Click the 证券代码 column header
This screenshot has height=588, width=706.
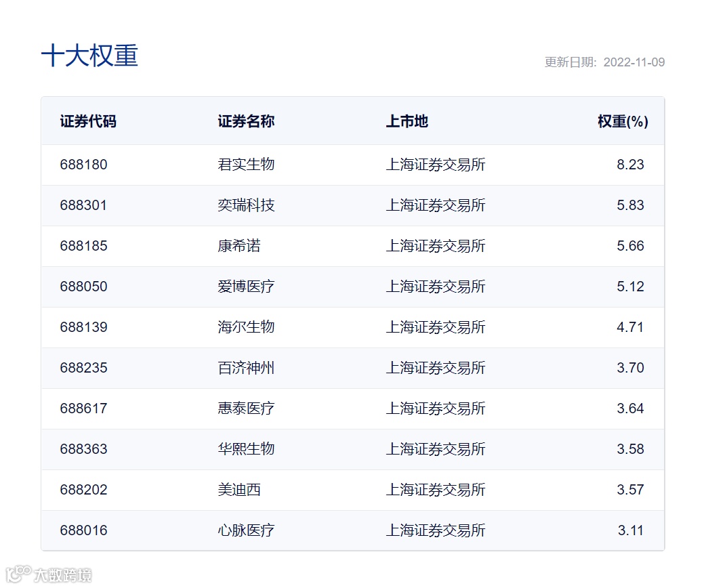click(x=88, y=121)
